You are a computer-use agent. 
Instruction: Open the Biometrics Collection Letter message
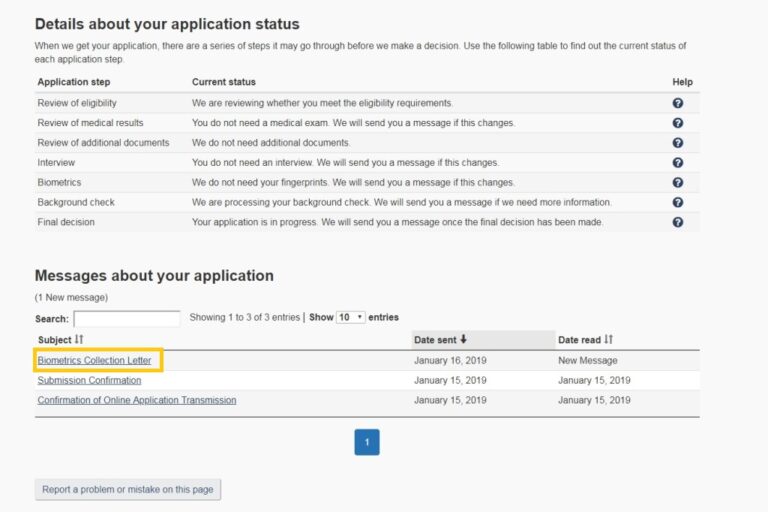pos(94,360)
